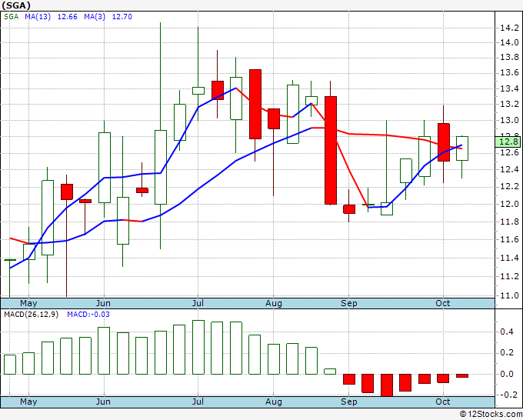523x420 pixels.
Task: Click the MACD:-0.03 value label
Action: (x=88, y=315)
